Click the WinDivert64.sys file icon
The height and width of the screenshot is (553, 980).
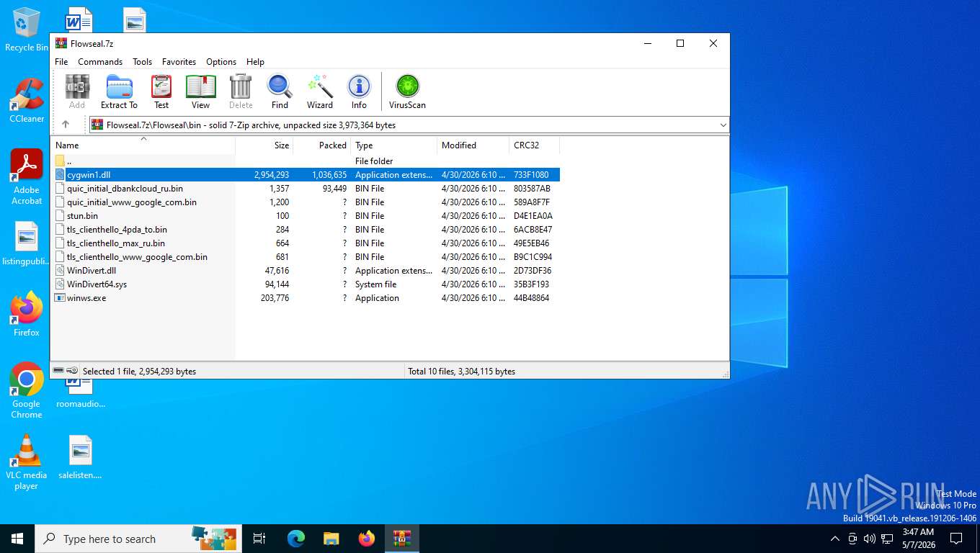coord(60,284)
